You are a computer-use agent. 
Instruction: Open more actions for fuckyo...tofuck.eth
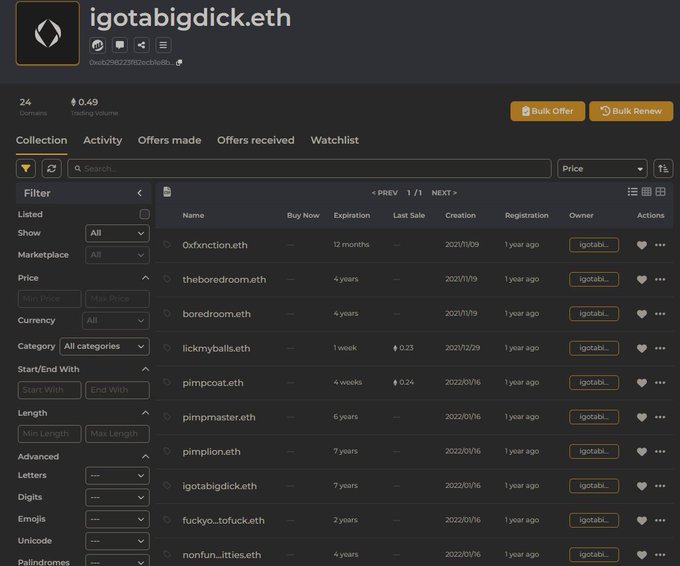click(660, 520)
